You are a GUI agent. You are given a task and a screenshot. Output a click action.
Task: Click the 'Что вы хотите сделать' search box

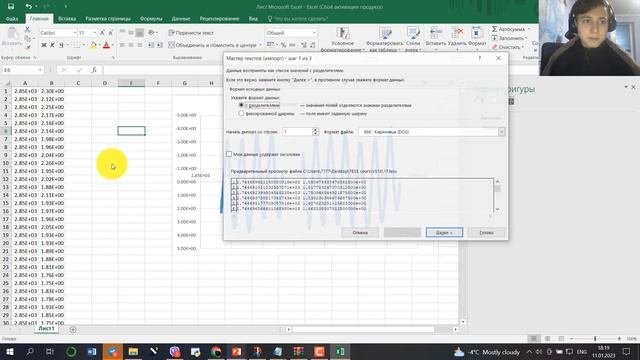301,19
